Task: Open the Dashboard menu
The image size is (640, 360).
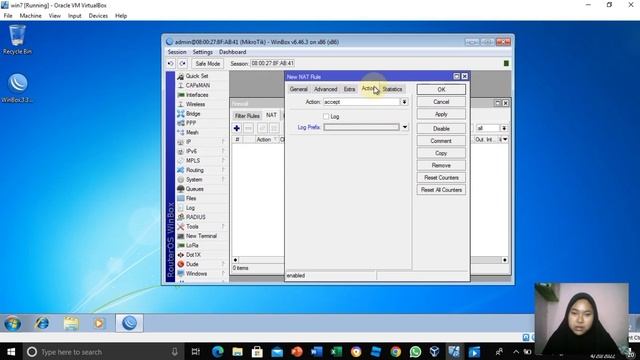Action: [232, 52]
